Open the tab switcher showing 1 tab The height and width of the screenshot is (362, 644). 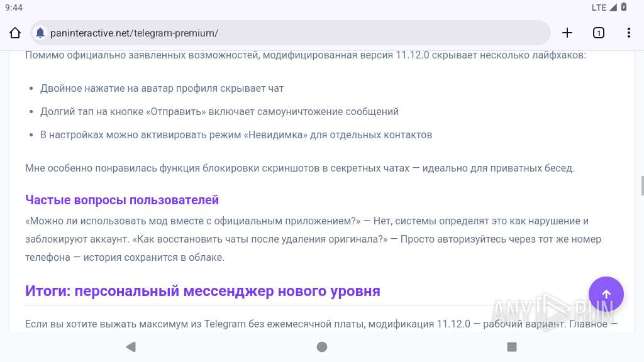[599, 33]
